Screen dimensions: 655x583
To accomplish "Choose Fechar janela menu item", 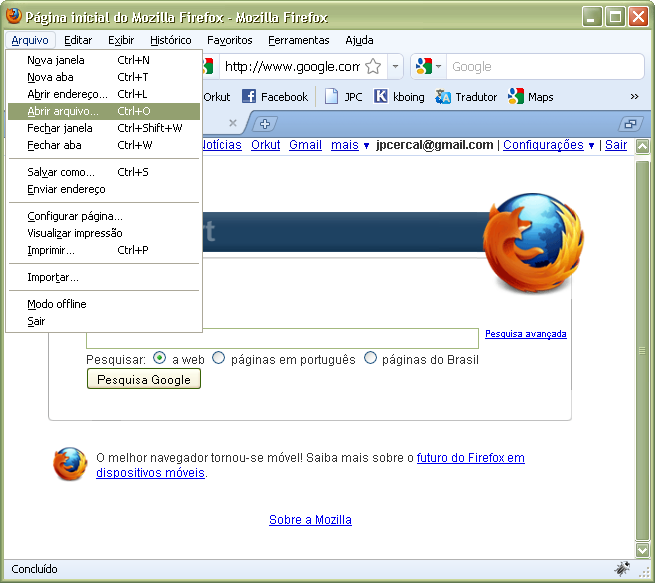I will coord(104,128).
